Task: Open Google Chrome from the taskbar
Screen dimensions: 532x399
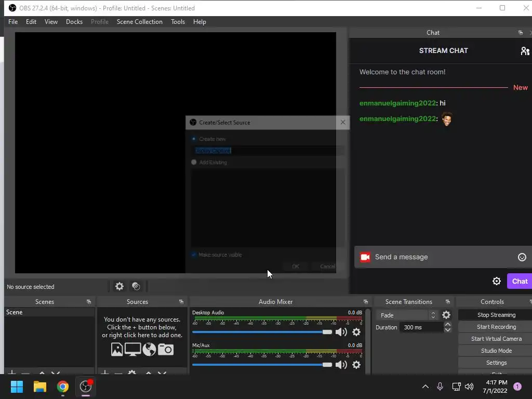Action: [63, 387]
